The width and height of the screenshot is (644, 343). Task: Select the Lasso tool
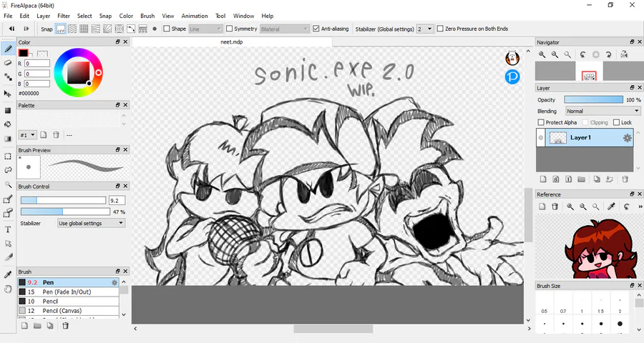[x=8, y=170]
